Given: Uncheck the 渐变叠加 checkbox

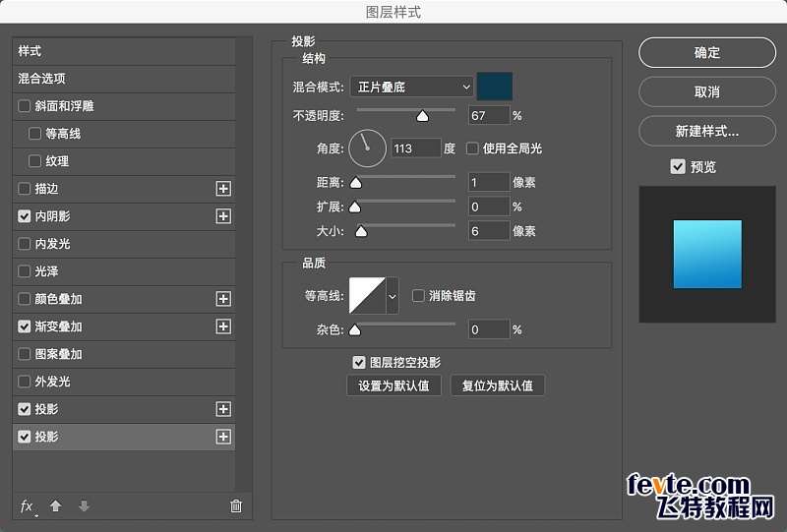Looking at the screenshot, I should pyautogui.click(x=24, y=326).
